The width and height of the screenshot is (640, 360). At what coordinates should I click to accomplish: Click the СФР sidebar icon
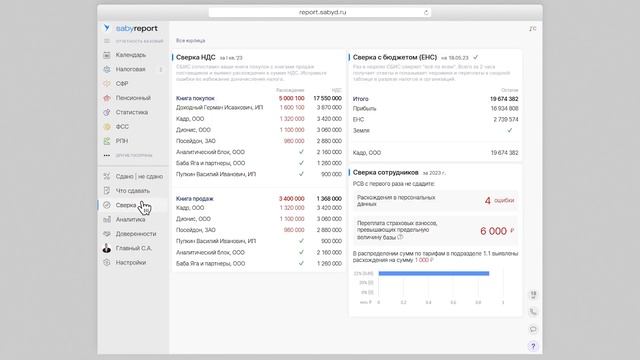(107, 84)
